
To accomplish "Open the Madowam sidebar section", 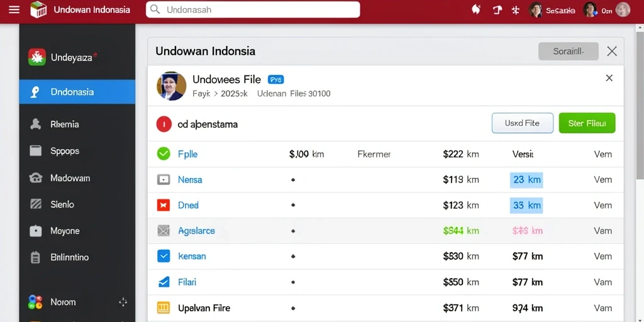I will (x=77, y=178).
